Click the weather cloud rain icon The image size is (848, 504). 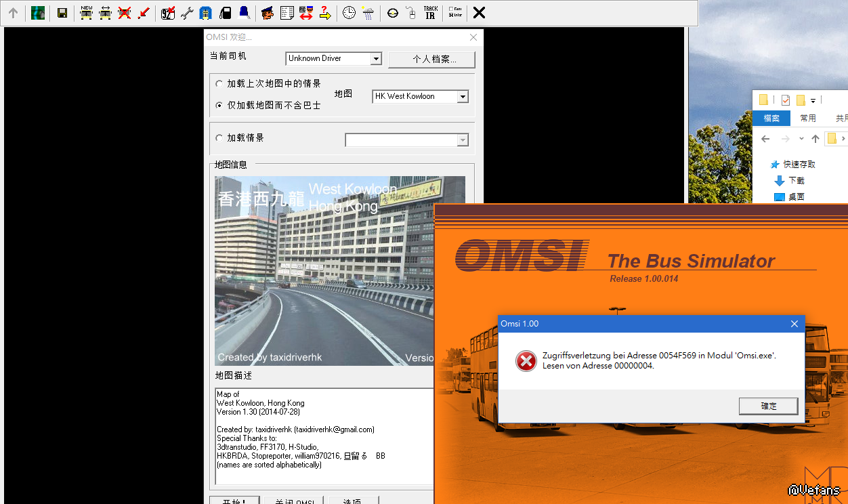368,13
